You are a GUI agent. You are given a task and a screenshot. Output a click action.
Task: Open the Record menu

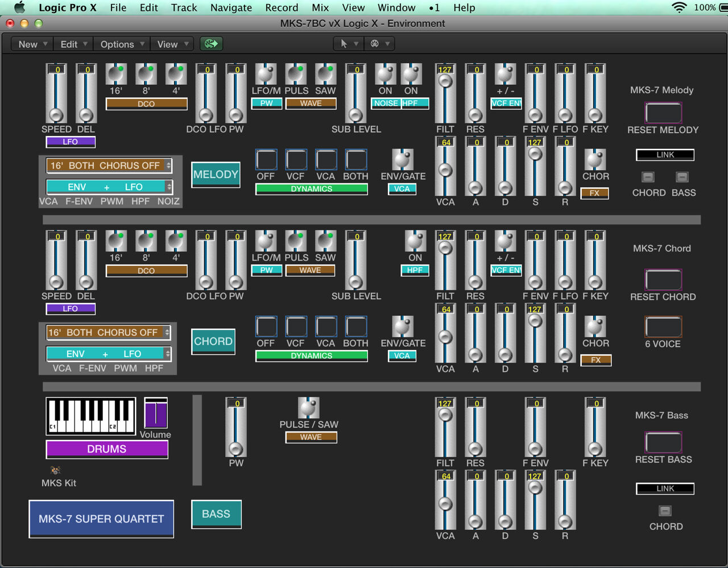(x=282, y=7)
